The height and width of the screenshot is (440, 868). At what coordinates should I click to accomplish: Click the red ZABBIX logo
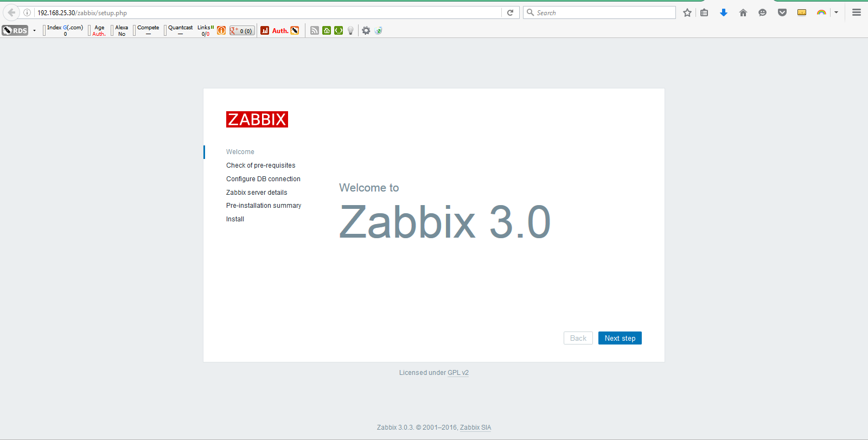click(257, 119)
